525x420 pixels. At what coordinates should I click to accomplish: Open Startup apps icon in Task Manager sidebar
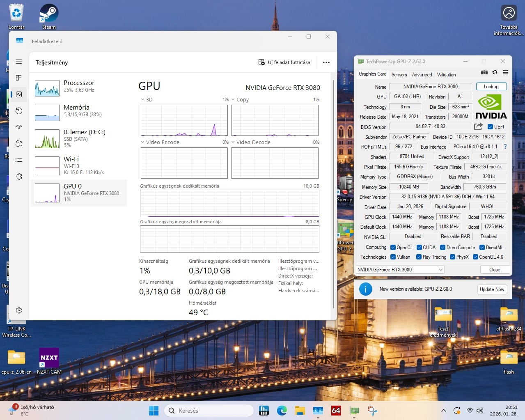19,127
